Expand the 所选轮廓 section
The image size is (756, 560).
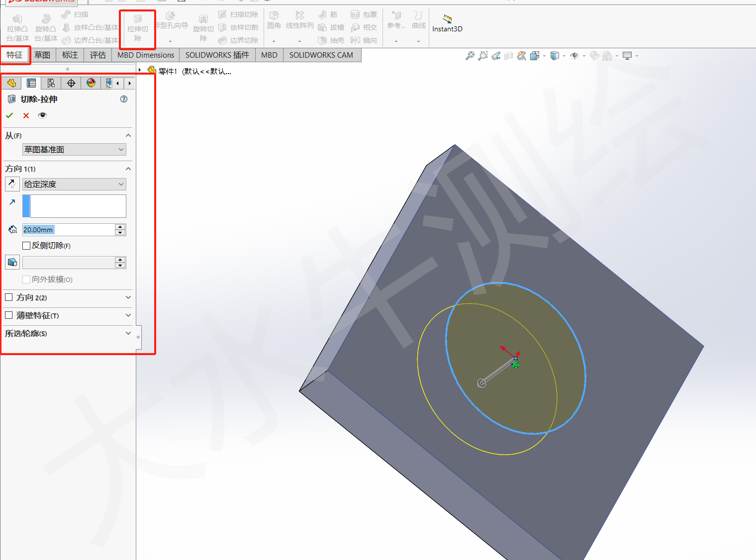click(x=128, y=333)
